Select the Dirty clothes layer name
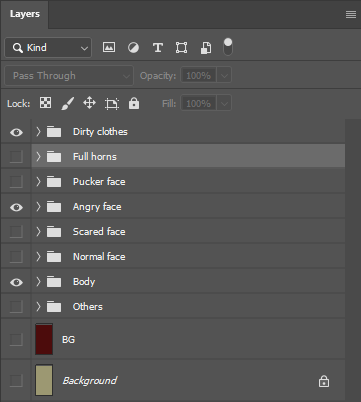 [x=100, y=132]
